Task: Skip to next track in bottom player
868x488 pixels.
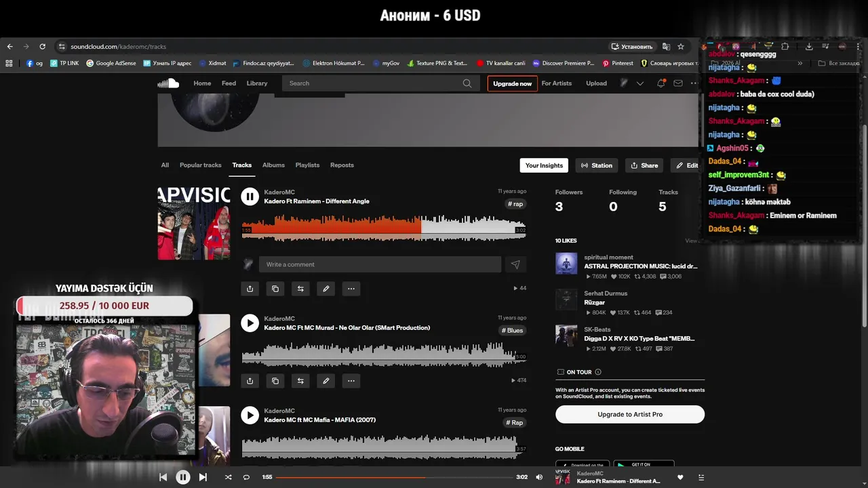Action: tap(203, 477)
